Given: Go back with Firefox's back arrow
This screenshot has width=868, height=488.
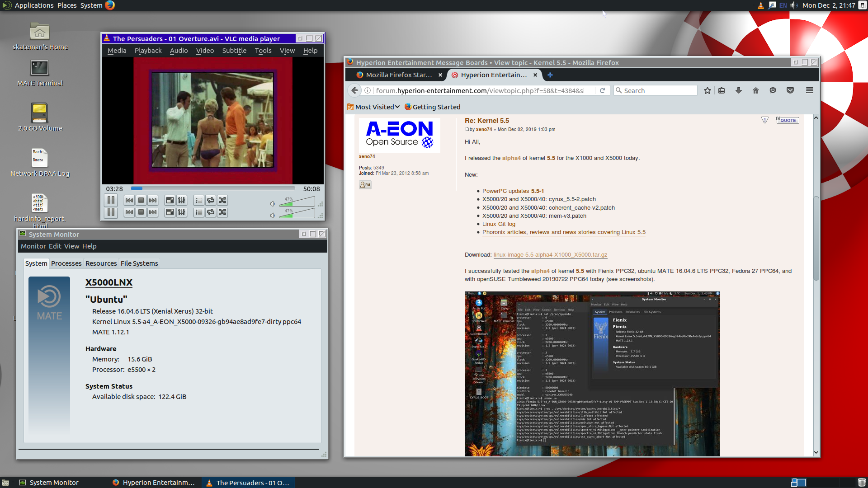Looking at the screenshot, I should pyautogui.click(x=354, y=90).
